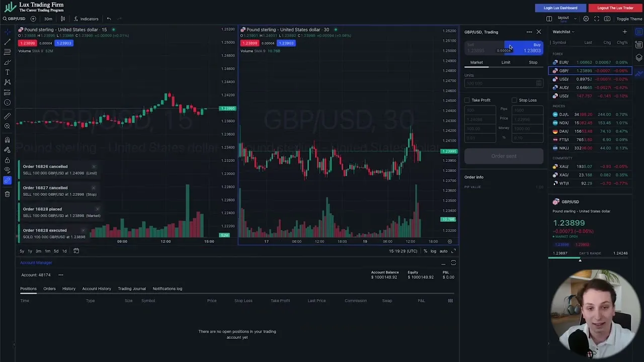
Task: Switch to the Trading Journal tab
Action: click(131, 288)
